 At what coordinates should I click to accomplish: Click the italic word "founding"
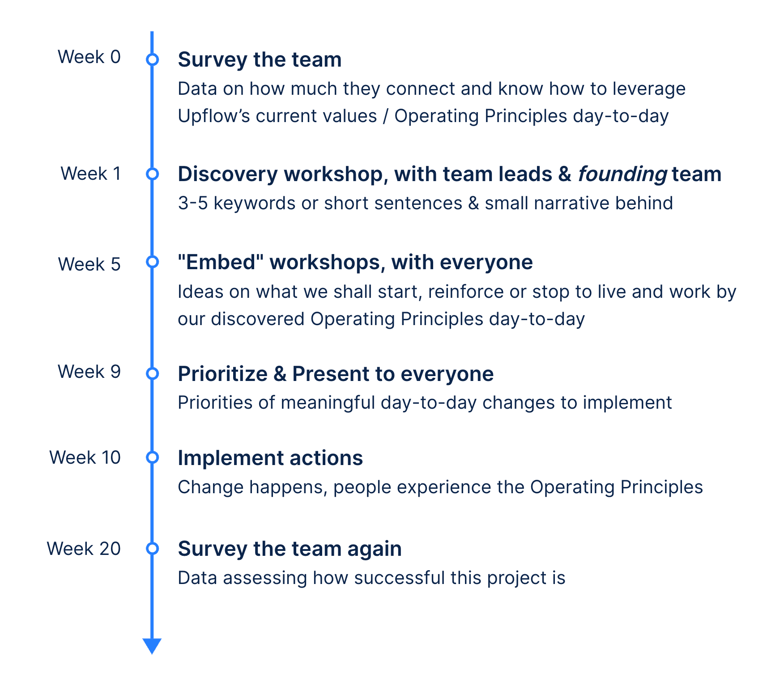point(622,174)
